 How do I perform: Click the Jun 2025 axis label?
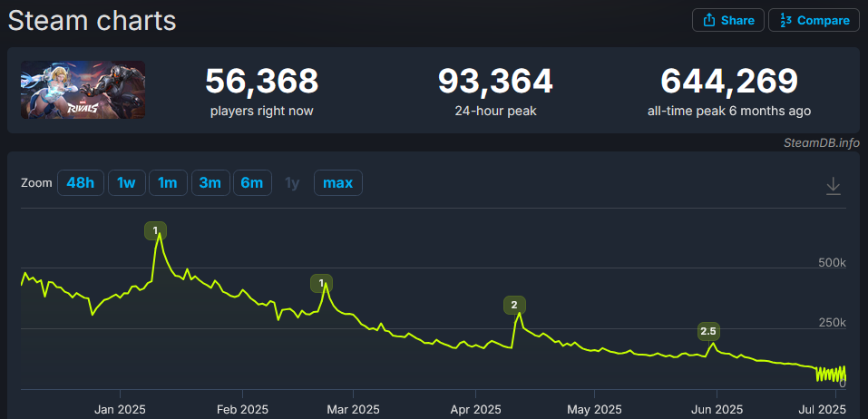coord(717,410)
